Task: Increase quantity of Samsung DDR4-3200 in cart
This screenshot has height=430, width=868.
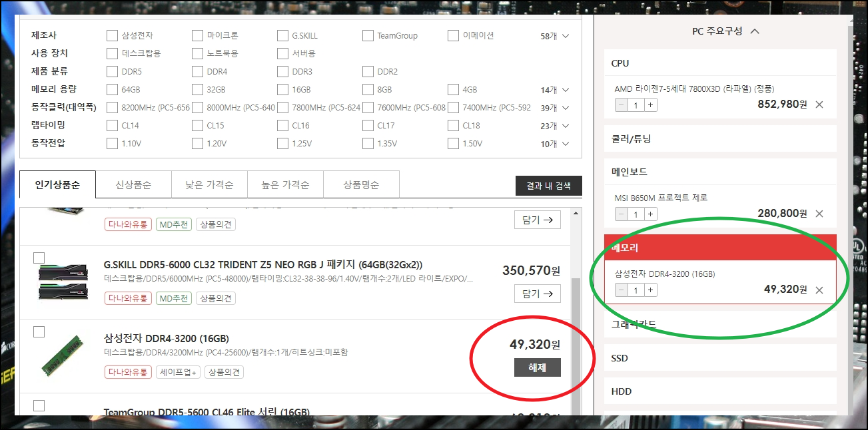Action: coord(651,290)
